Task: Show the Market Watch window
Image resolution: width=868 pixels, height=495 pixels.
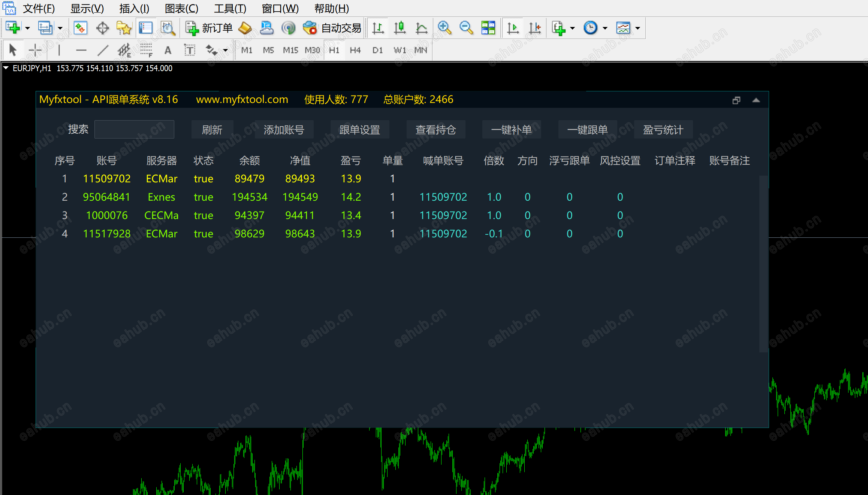Action: click(x=80, y=28)
